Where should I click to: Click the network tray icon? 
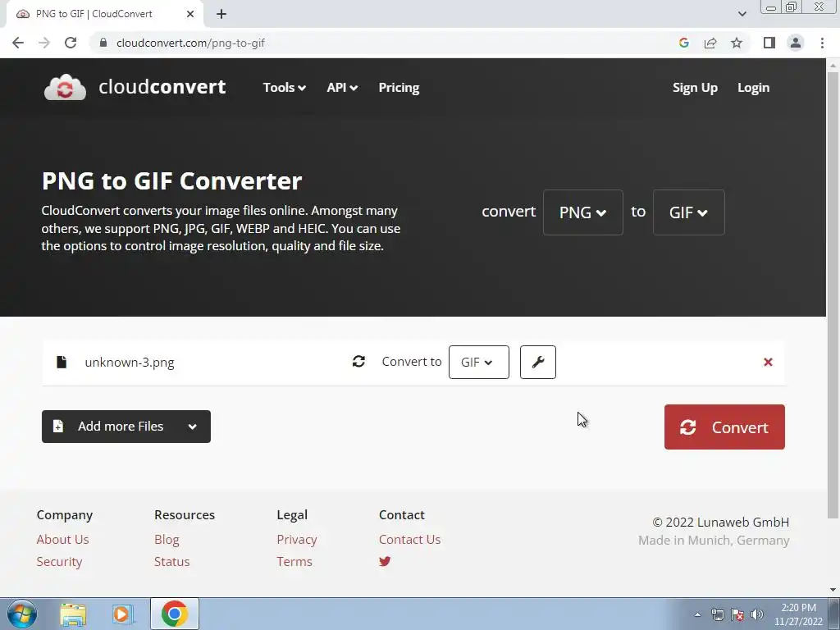(x=717, y=614)
